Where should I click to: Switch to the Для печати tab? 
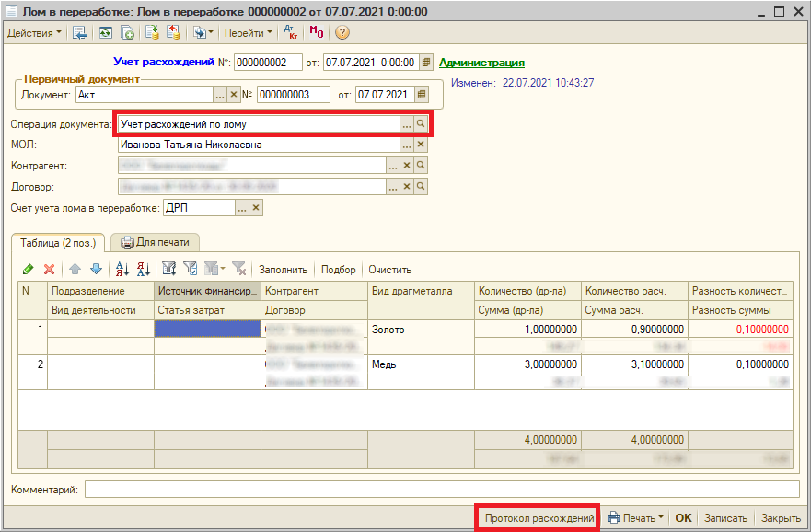156,242
